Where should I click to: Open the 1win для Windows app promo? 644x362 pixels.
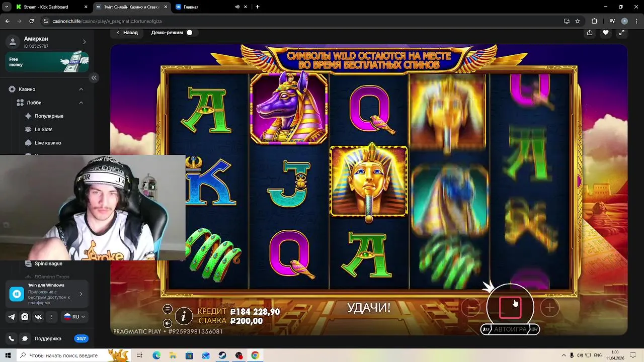click(x=47, y=294)
